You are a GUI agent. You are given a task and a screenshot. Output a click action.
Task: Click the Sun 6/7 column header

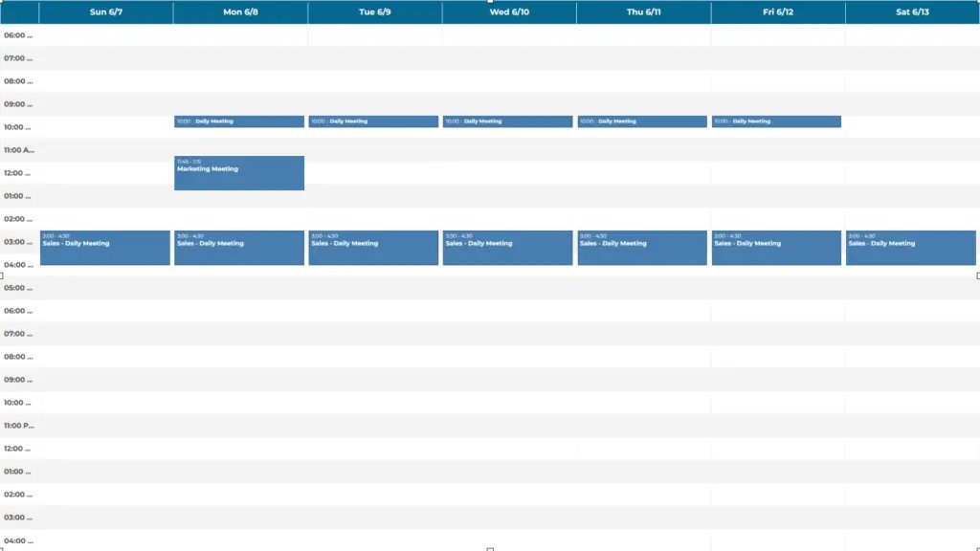pyautogui.click(x=105, y=12)
